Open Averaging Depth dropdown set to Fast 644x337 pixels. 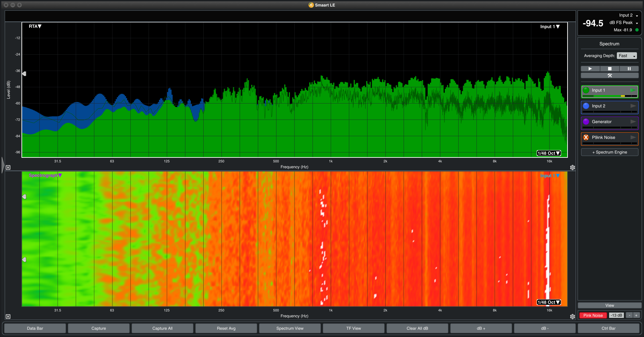[x=627, y=56]
